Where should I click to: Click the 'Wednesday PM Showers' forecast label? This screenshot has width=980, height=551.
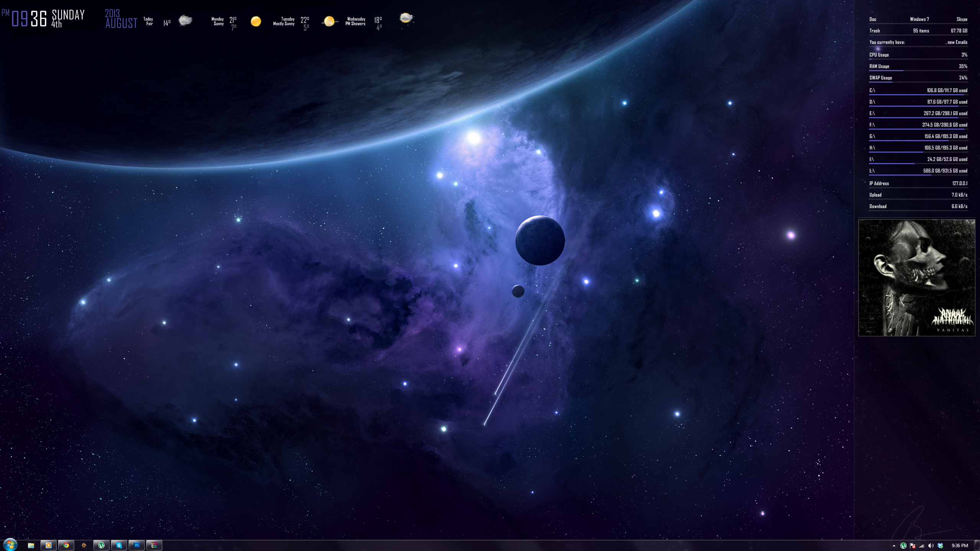(356, 21)
